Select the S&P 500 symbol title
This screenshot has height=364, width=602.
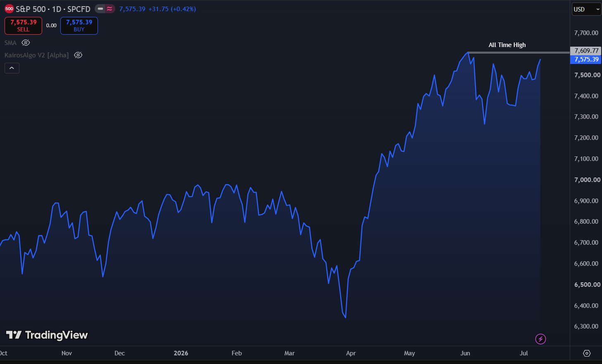tap(31, 9)
